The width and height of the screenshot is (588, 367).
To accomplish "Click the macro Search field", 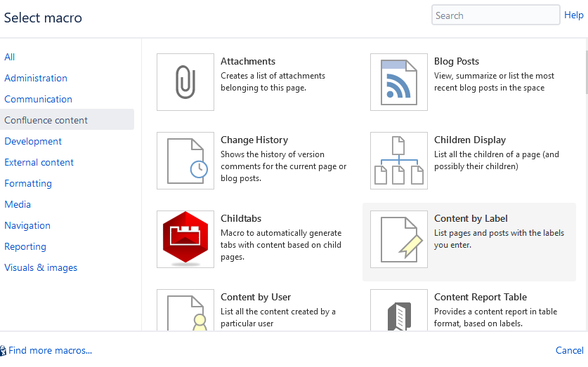I will 496,15.
